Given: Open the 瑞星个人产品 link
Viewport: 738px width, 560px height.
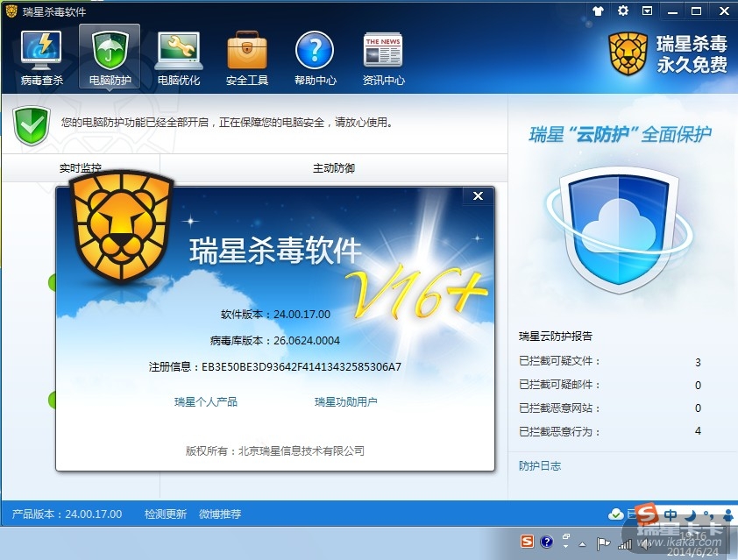Looking at the screenshot, I should point(206,402).
